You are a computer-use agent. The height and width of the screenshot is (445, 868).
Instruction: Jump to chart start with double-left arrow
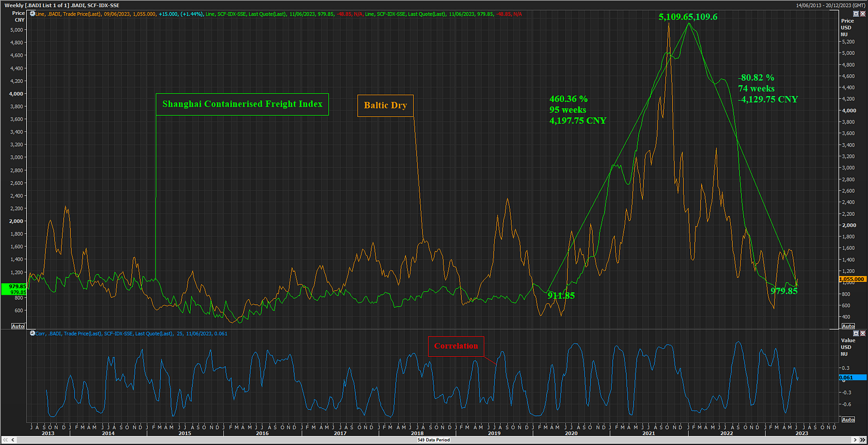coord(5,440)
